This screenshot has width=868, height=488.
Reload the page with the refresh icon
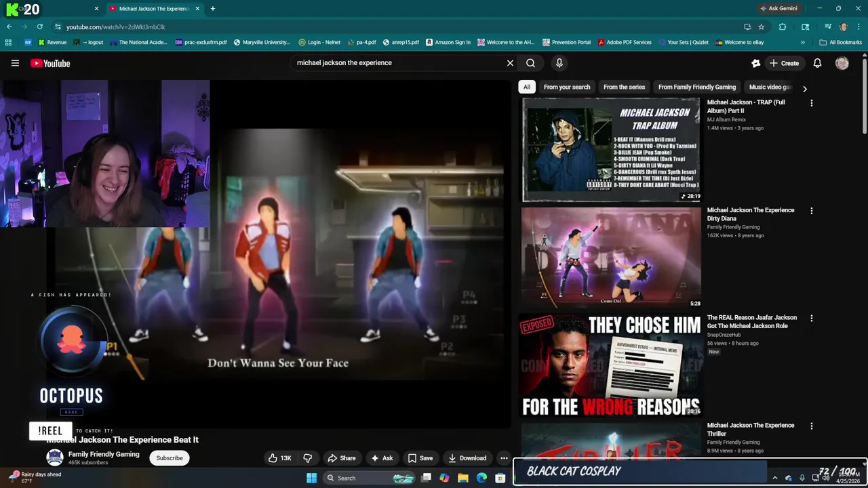(39, 27)
